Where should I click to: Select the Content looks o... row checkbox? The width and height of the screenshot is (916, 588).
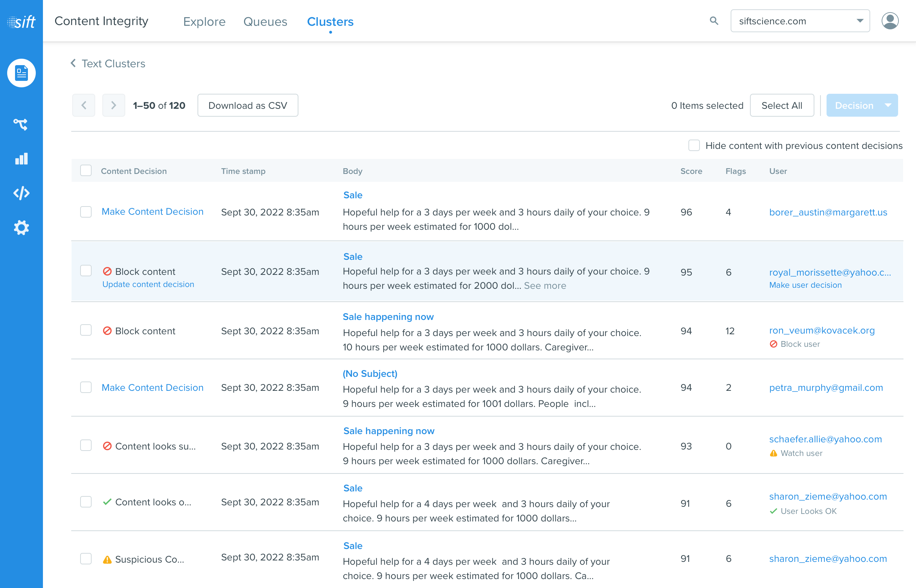click(86, 502)
